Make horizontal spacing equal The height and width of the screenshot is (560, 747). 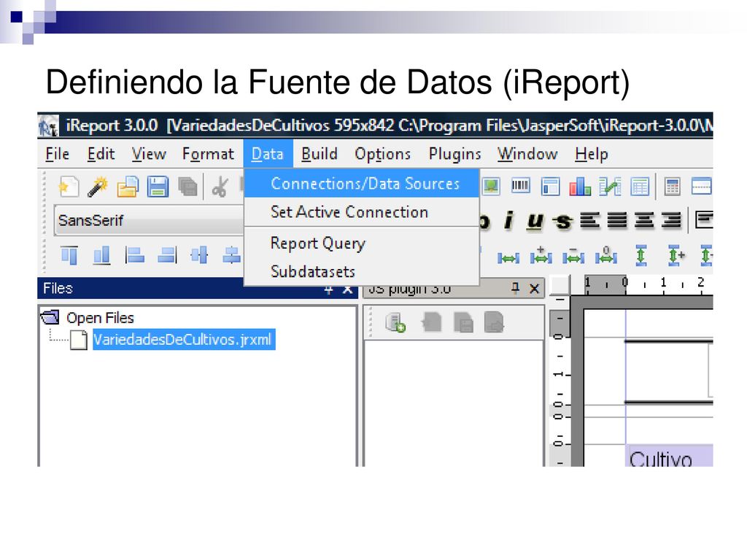(508, 257)
